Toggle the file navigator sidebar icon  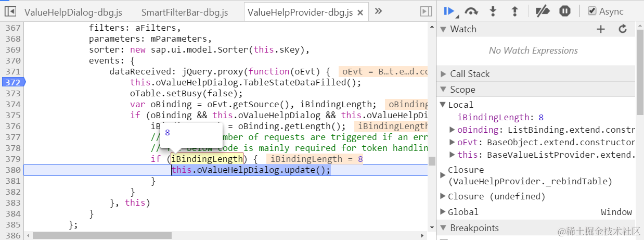coord(11,11)
